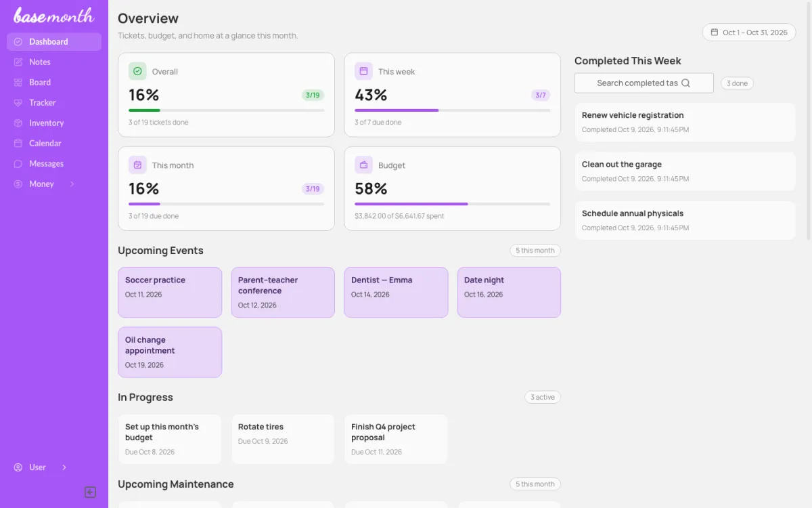The image size is (812, 508).
Task: Click the 58% budget value
Action: (x=371, y=189)
